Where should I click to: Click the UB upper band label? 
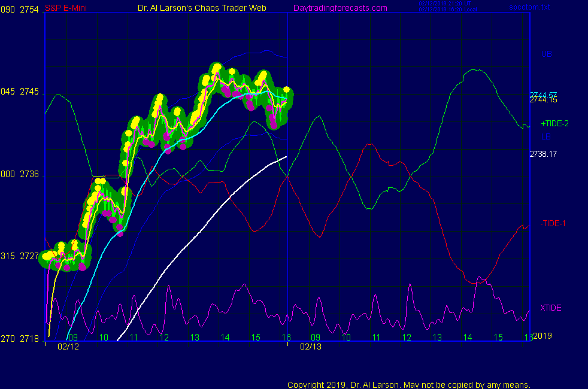click(546, 54)
